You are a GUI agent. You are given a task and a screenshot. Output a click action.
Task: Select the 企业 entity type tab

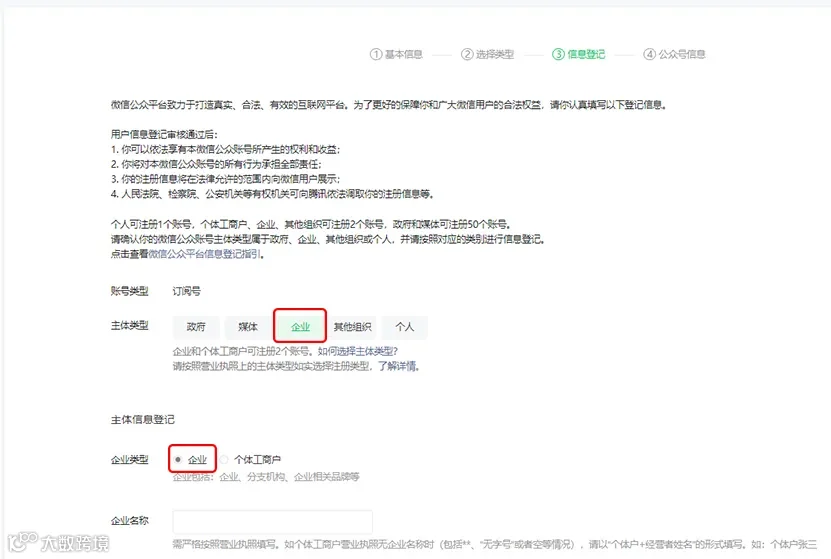pos(300,327)
